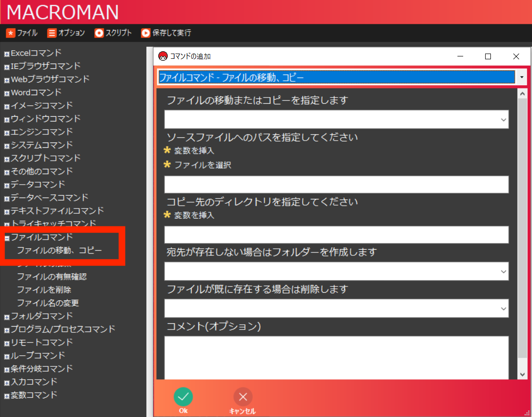
Task: Select the ループコマンド tree label
Action: 38,355
